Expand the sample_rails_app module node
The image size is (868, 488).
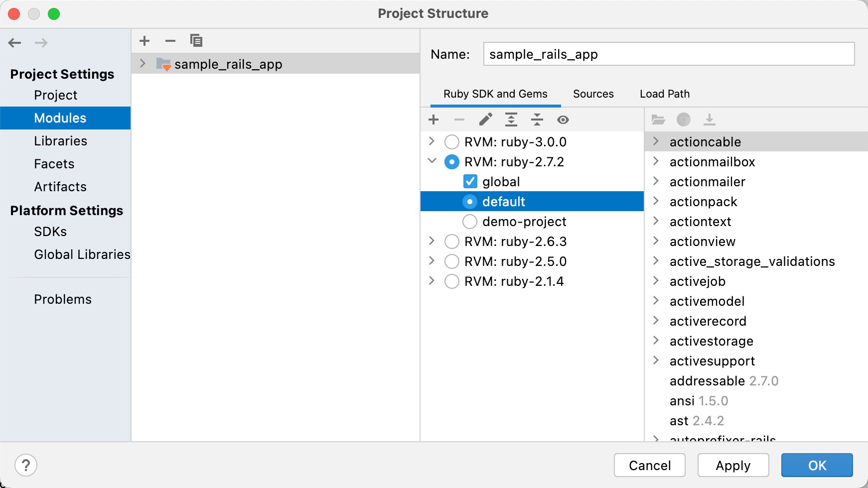click(143, 64)
